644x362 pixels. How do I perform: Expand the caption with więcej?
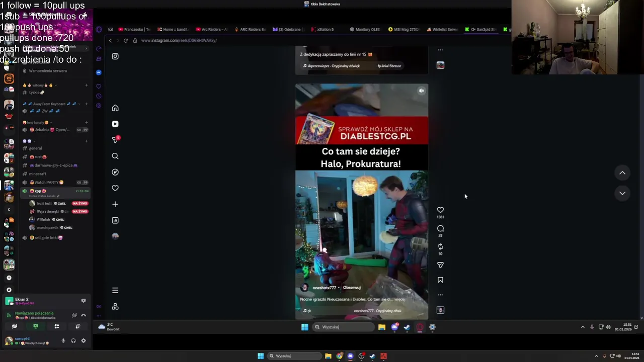399,299
